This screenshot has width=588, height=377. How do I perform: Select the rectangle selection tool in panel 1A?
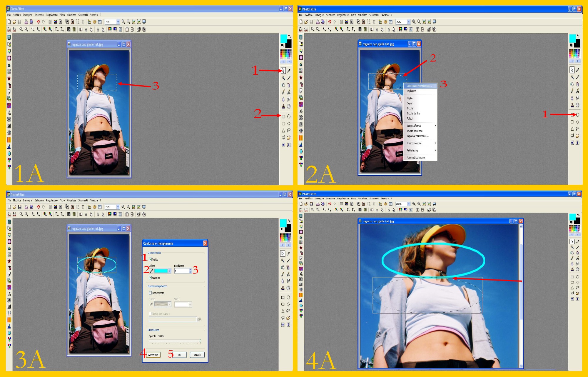click(283, 116)
